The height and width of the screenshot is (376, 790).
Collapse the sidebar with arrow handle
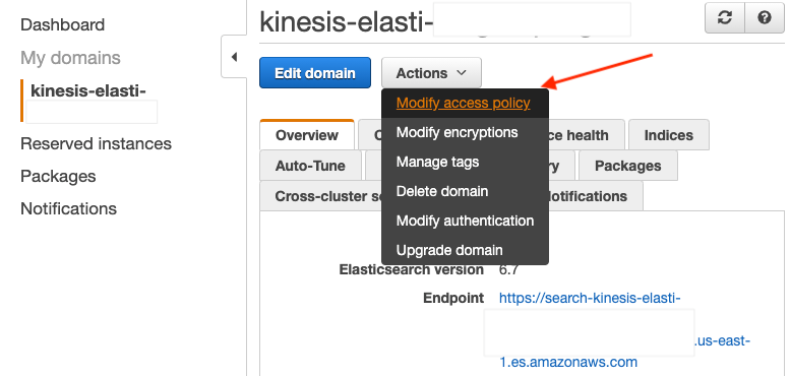pyautogui.click(x=234, y=57)
